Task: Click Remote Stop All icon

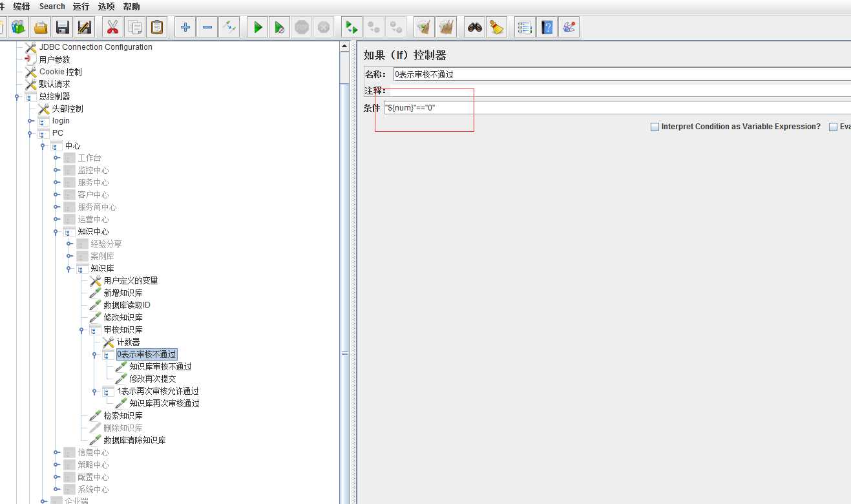Action: pyautogui.click(x=373, y=27)
